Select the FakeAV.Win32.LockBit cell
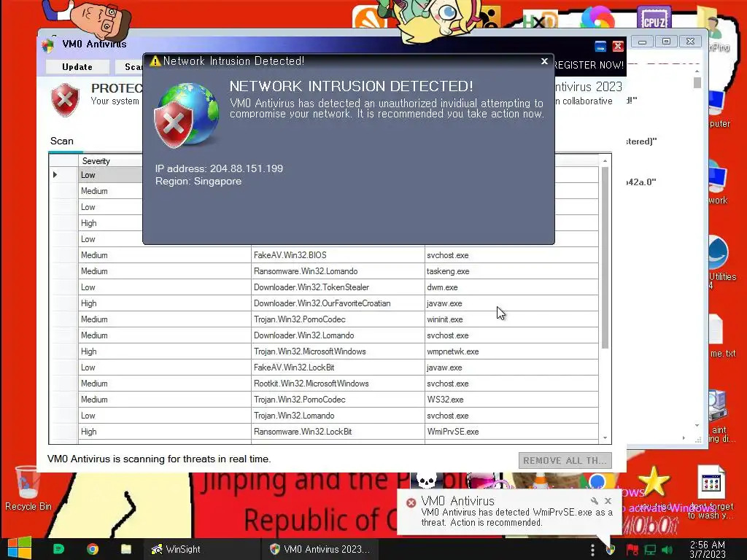The height and width of the screenshot is (560, 747). tap(338, 367)
